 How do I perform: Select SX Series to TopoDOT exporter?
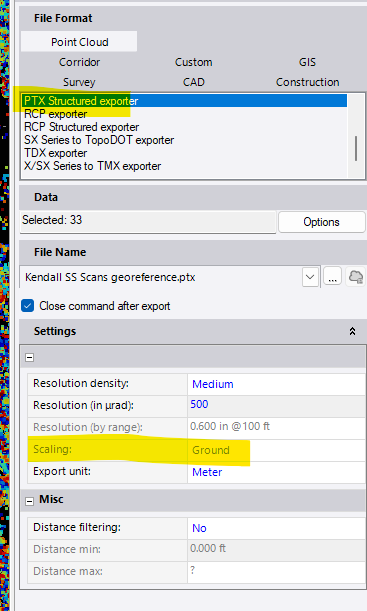point(184,140)
